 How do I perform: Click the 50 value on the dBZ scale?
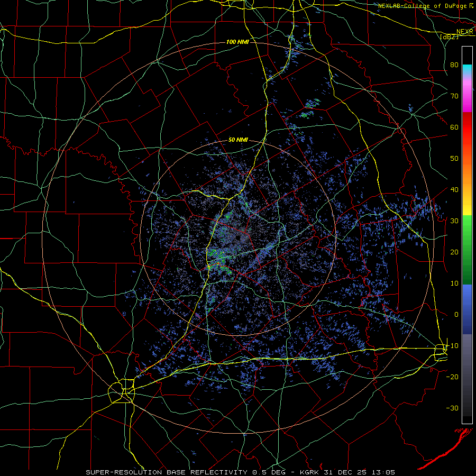454,159
